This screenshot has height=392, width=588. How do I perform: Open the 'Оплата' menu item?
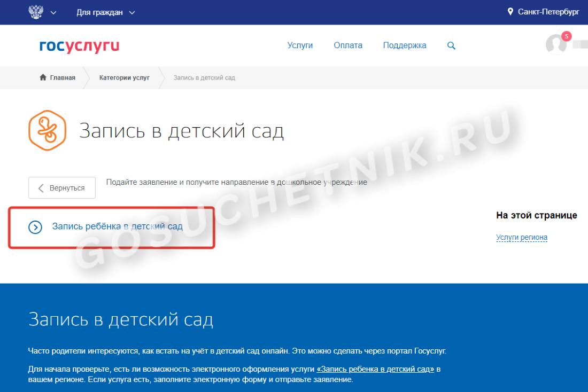(348, 45)
